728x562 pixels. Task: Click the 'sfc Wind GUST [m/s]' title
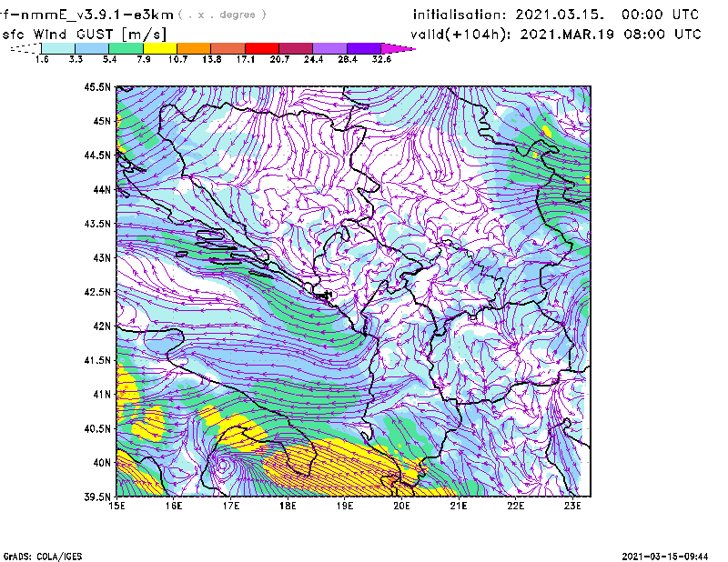pyautogui.click(x=84, y=35)
